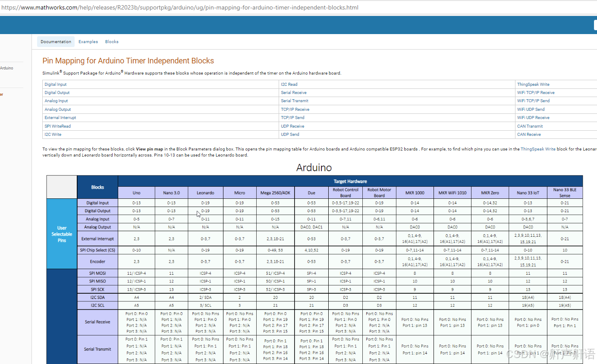Open the Serial Receive link in the blocks list
The image size is (597, 364).
[x=294, y=93]
